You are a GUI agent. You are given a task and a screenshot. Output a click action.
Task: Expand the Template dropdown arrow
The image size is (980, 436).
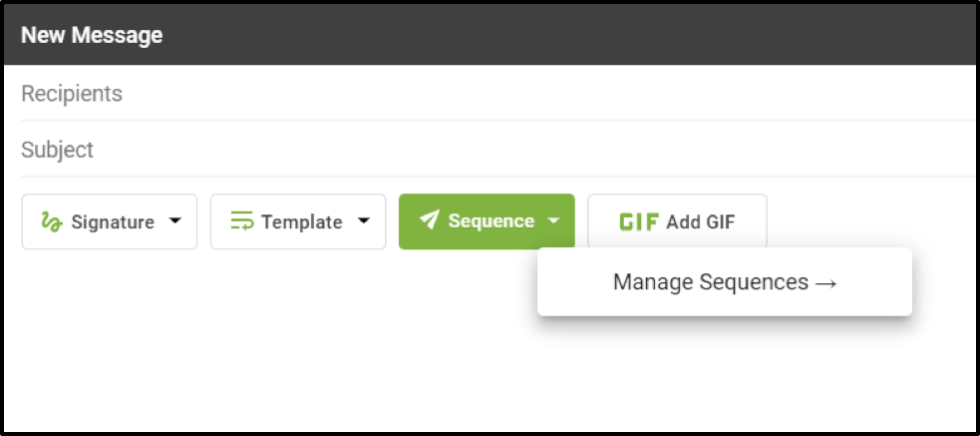pos(364,220)
